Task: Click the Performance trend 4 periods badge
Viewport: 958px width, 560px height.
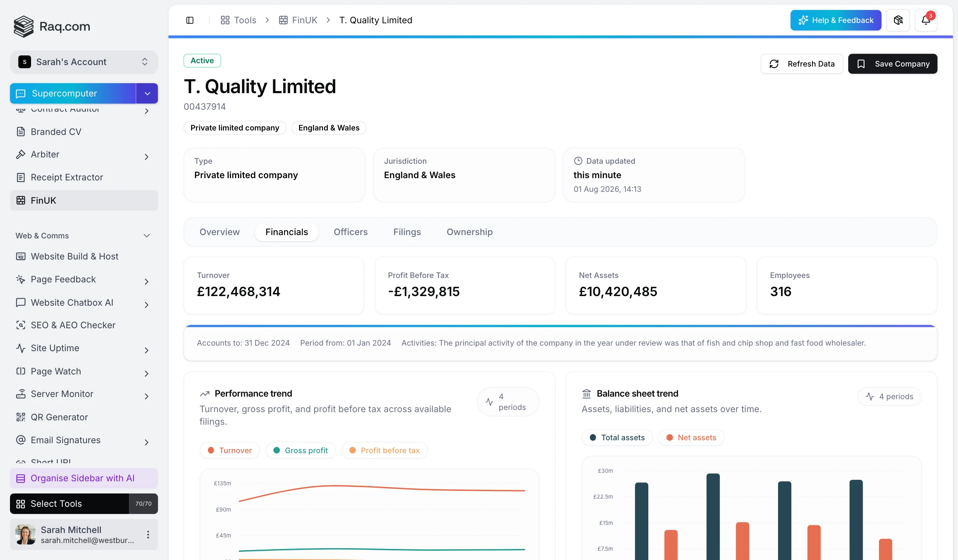Action: (508, 402)
